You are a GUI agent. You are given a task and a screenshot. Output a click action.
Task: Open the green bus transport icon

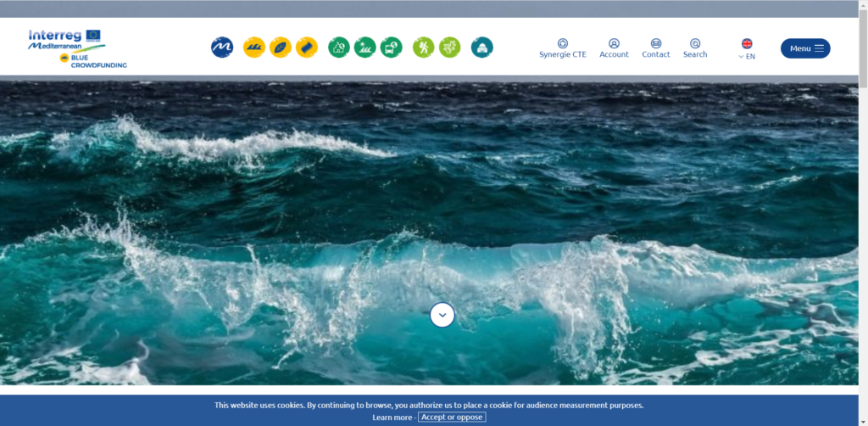pos(391,48)
